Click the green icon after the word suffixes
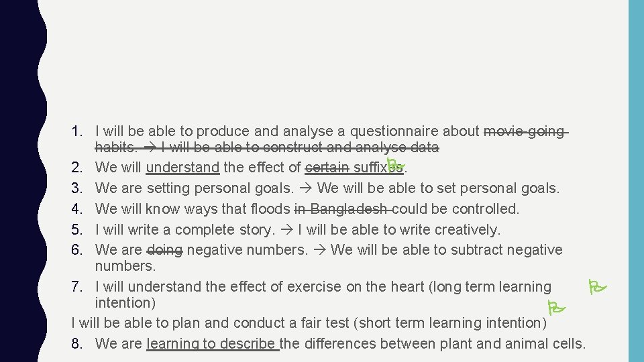Viewport: 644px width, 362px height. 396,164
